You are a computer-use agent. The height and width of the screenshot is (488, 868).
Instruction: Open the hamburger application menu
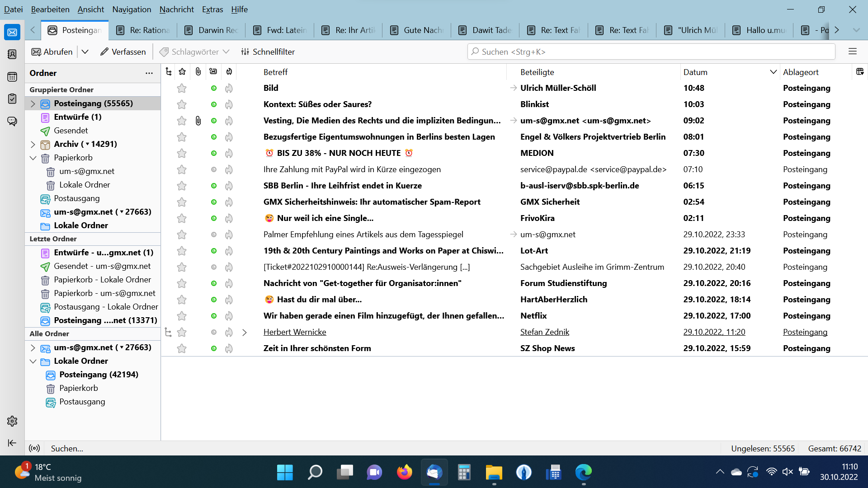click(853, 52)
